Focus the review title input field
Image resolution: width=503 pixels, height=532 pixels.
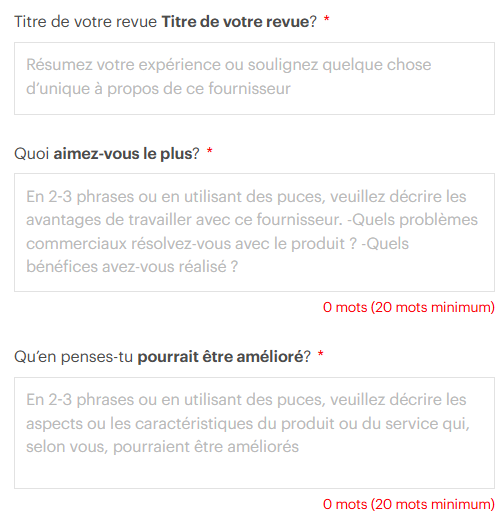254,78
